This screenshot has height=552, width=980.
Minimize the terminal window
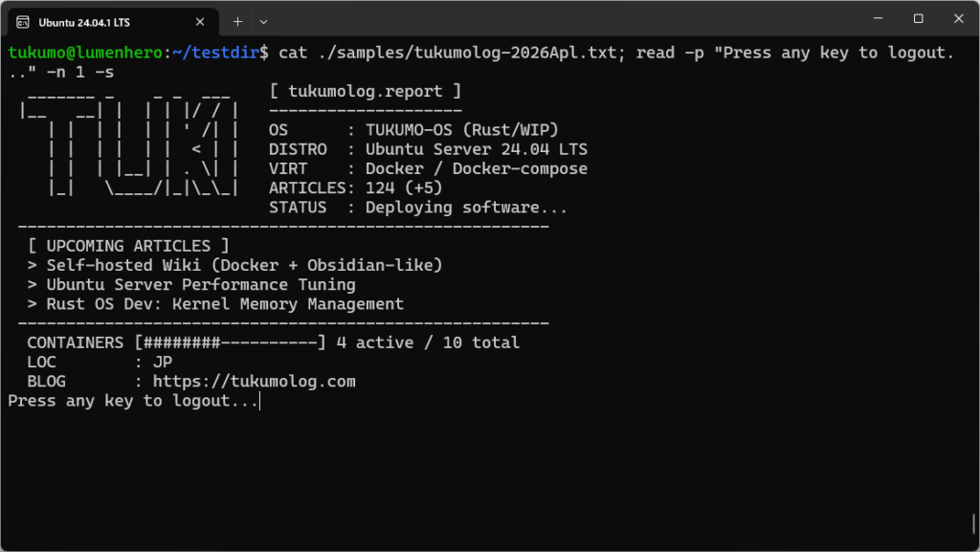click(x=876, y=19)
